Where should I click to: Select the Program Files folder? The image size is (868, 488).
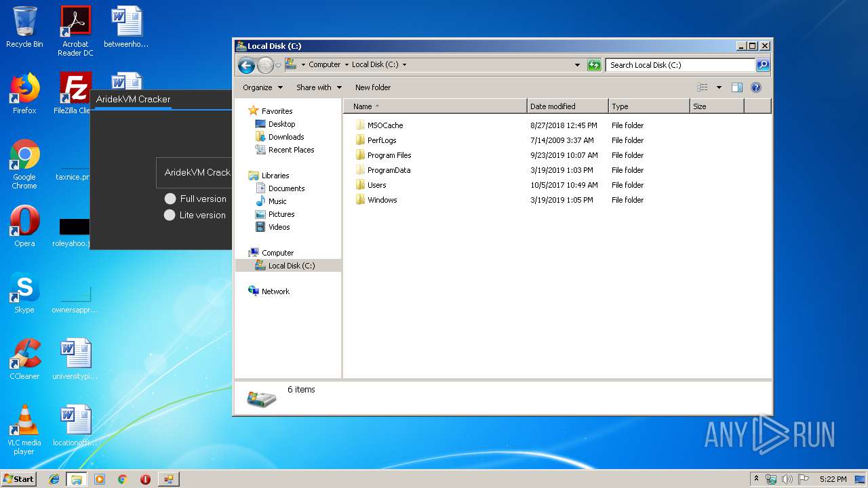click(x=389, y=155)
